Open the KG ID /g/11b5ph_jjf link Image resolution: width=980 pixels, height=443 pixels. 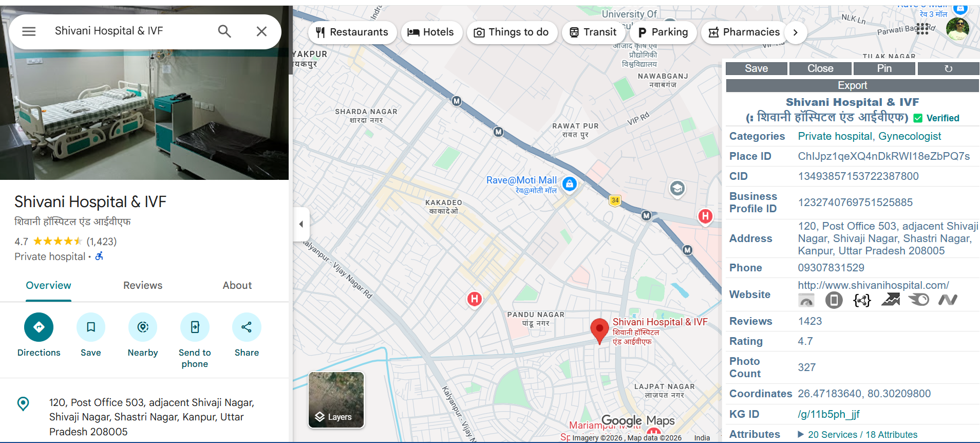[828, 414]
